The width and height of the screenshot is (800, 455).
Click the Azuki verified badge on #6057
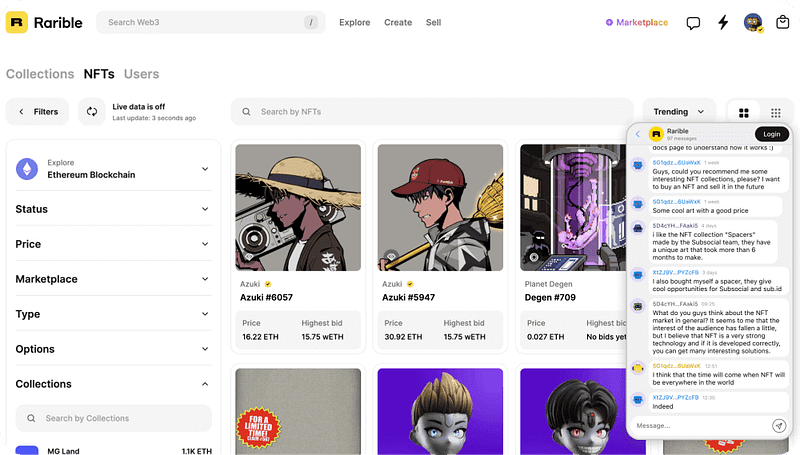[x=268, y=284]
